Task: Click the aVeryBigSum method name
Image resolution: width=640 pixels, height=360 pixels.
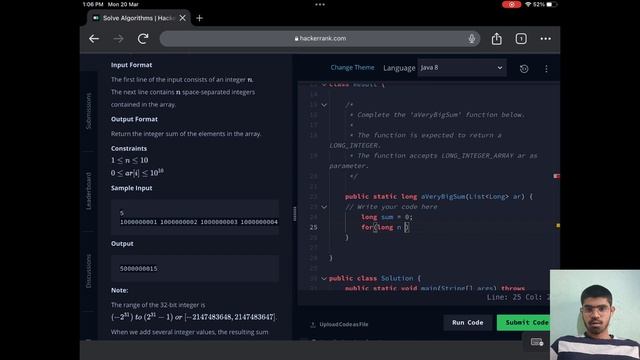Action: [x=443, y=197]
